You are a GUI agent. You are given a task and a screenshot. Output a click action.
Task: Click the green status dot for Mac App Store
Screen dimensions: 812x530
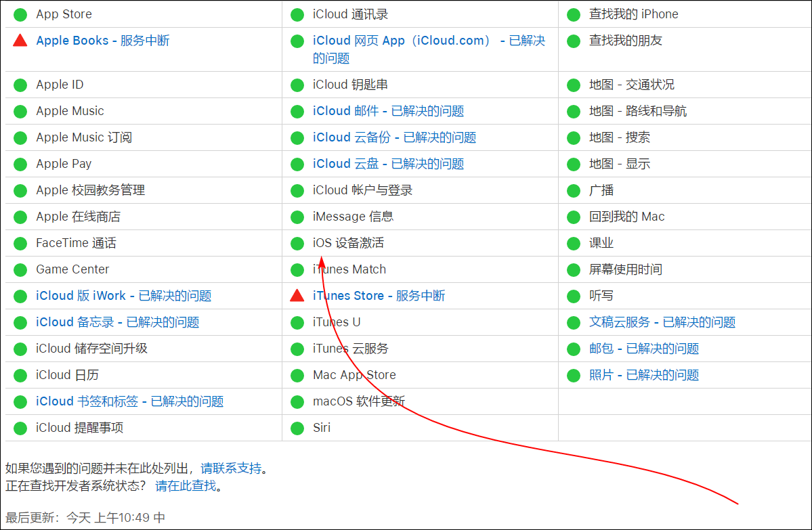(x=297, y=374)
